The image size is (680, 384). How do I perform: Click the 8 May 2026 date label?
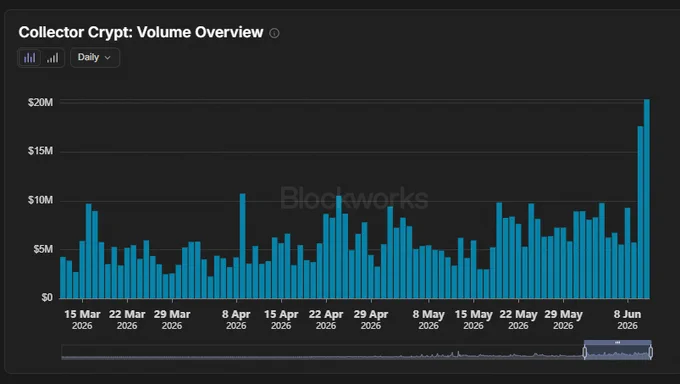(x=428, y=319)
